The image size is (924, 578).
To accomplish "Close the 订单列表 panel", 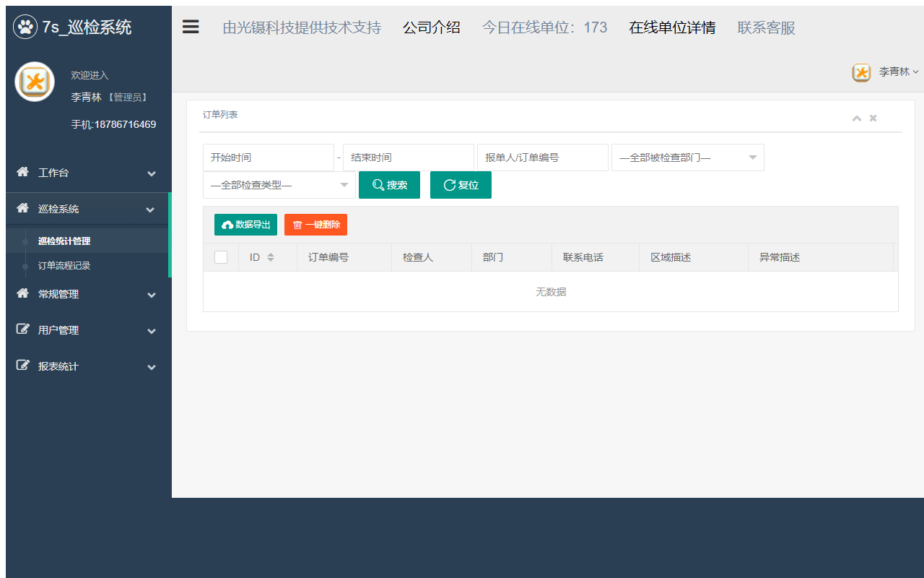I will pos(873,118).
